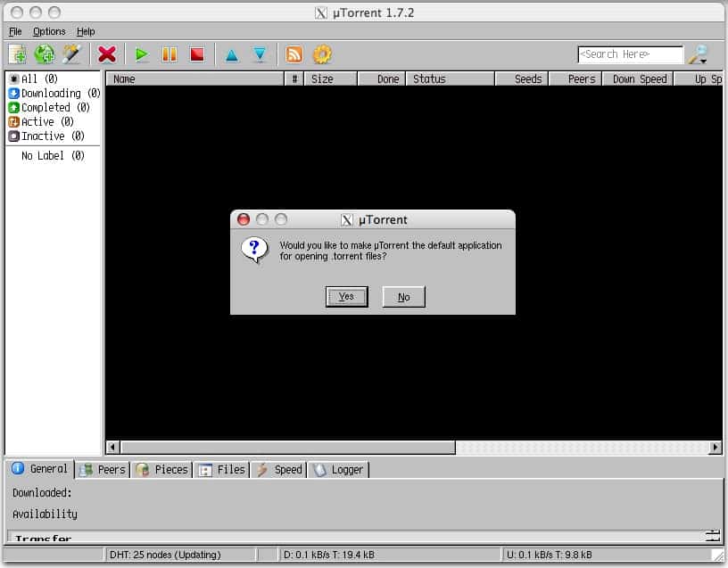
Task: Click the DHT: 25 nodes status text
Action: (165, 555)
